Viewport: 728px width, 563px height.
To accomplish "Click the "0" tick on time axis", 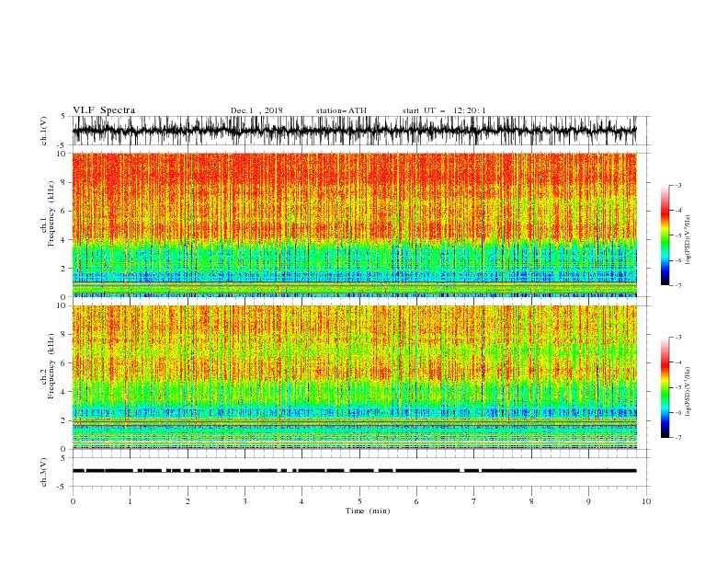I will 73,501.
